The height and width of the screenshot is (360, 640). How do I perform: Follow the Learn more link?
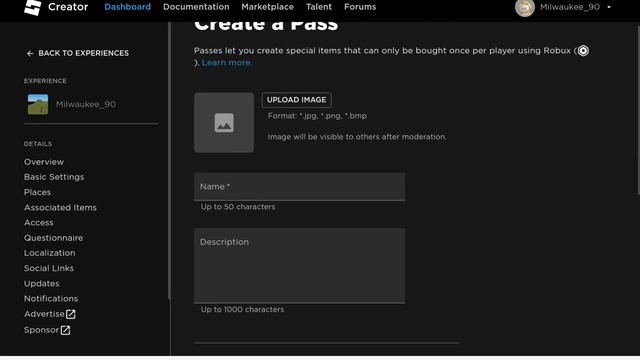tap(227, 62)
